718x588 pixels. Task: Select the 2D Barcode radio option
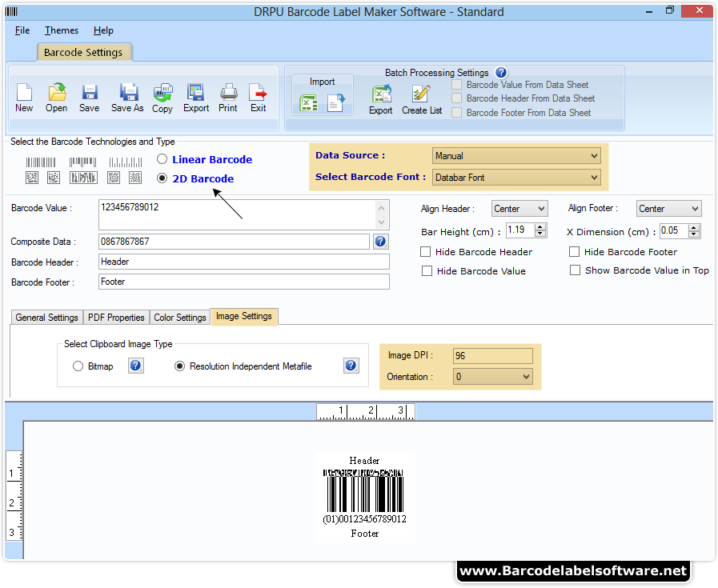tap(162, 178)
